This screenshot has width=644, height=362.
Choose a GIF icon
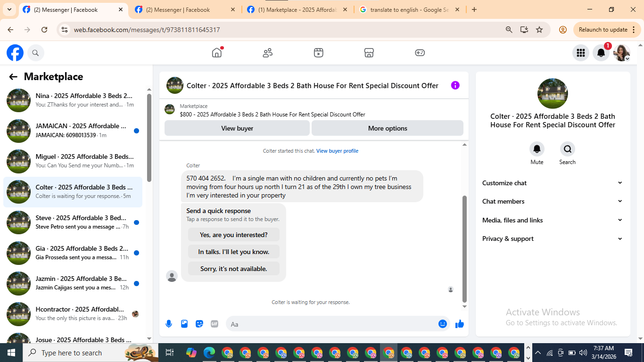click(x=215, y=324)
